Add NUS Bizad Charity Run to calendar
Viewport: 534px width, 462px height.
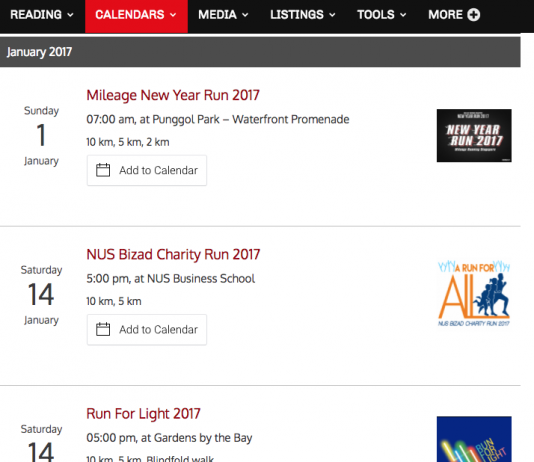point(147,330)
